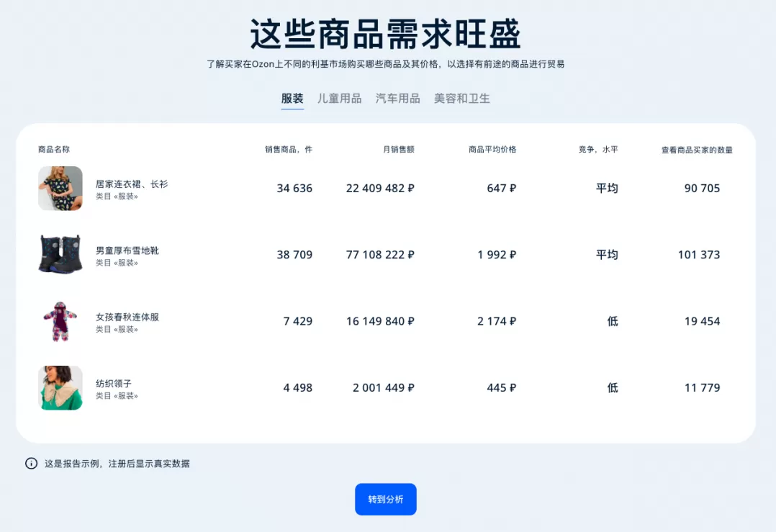Image resolution: width=776 pixels, height=532 pixels.
Task: Click the 竞争，水平 column header
Action: (598, 150)
